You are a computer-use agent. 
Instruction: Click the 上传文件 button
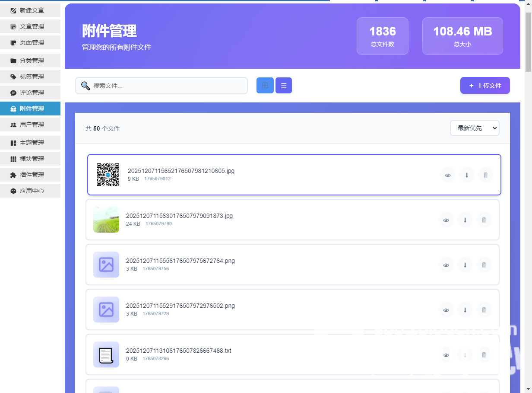[x=484, y=86]
